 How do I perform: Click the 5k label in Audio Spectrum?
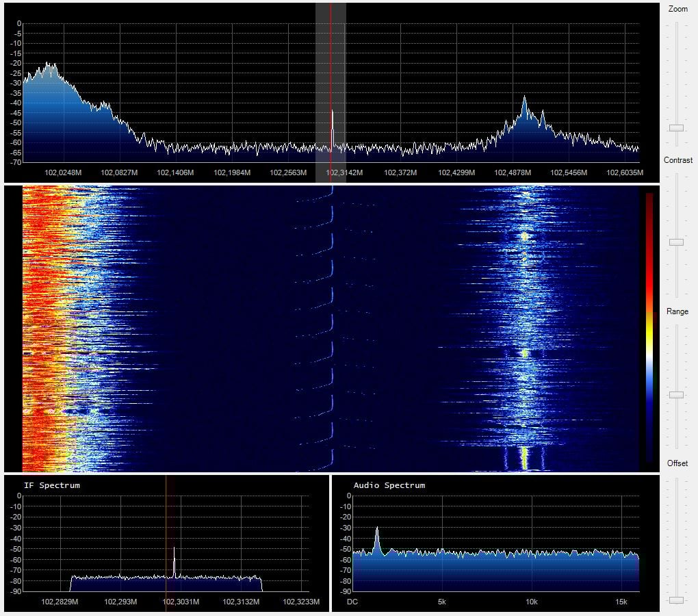[x=441, y=602]
